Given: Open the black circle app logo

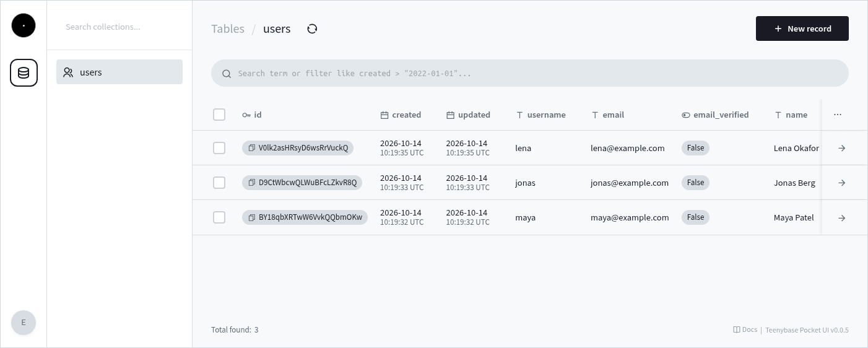Looking at the screenshot, I should [24, 25].
